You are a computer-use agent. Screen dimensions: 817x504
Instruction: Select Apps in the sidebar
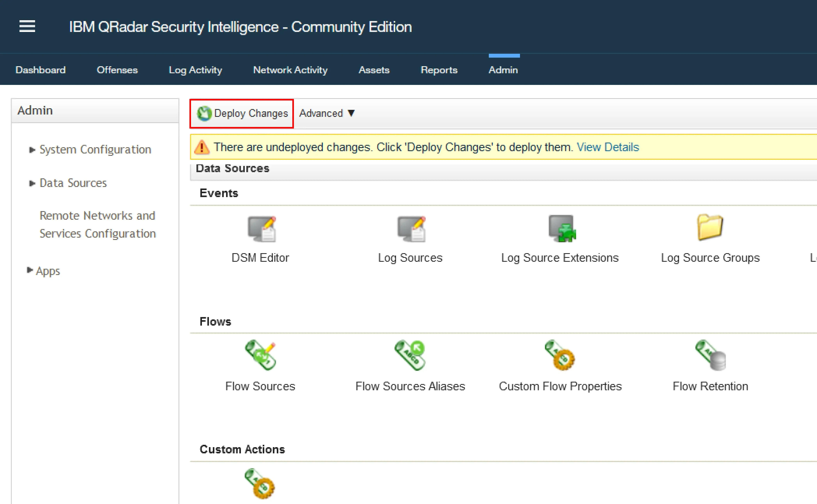(x=48, y=271)
